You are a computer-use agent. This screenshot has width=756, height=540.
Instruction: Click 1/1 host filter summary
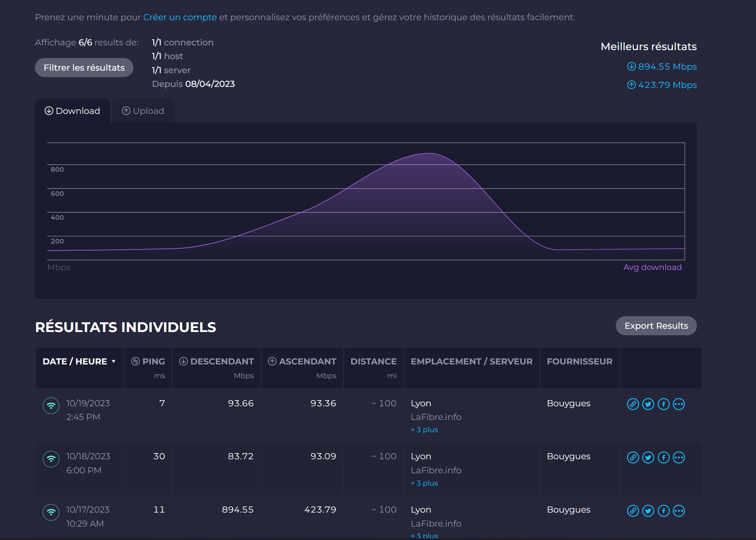pyautogui.click(x=167, y=56)
